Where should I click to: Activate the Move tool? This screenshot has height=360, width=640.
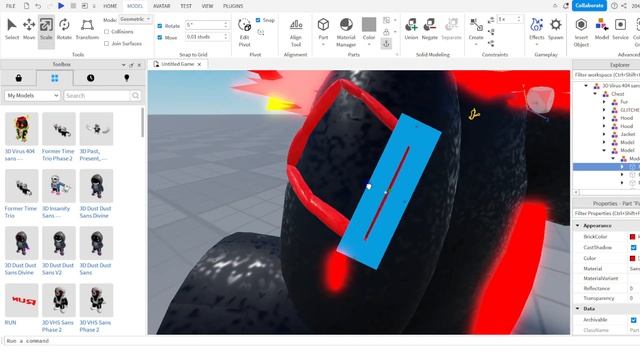tap(29, 29)
